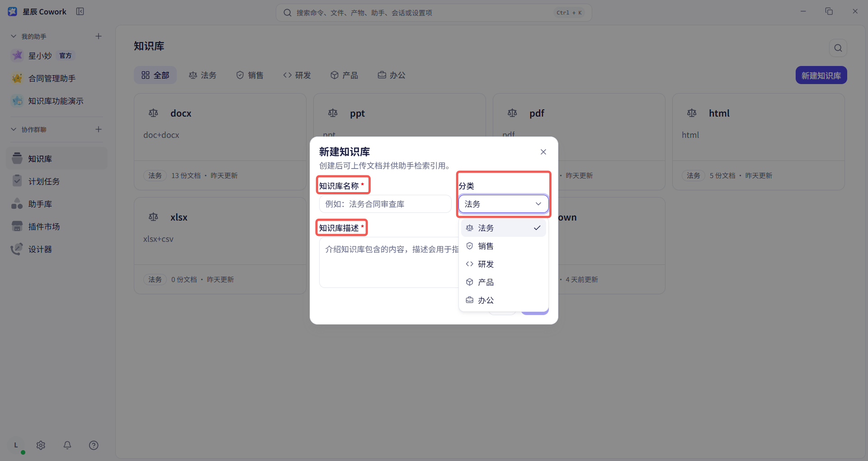The image size is (868, 461).
Task: Collapse the 分类 dropdown showing 法务
Action: click(x=503, y=204)
